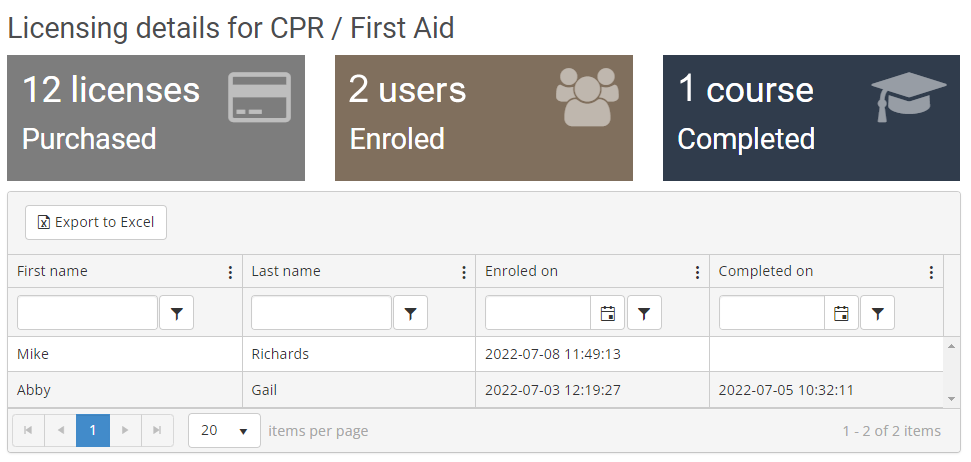The height and width of the screenshot is (462, 971).
Task: Open the Enroled on calendar picker
Action: 607,313
